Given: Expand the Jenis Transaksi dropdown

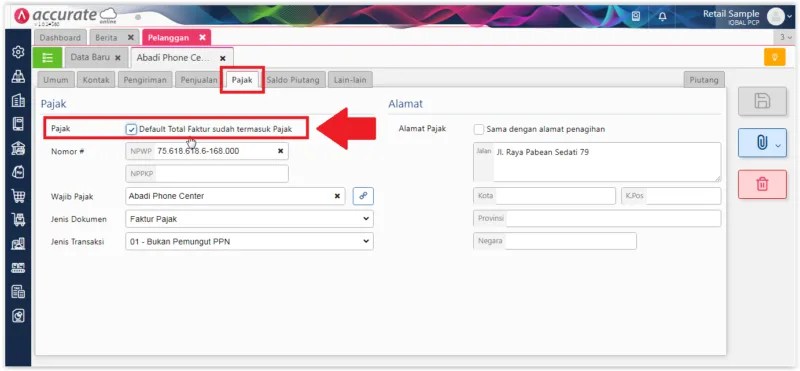Looking at the screenshot, I should [249, 241].
